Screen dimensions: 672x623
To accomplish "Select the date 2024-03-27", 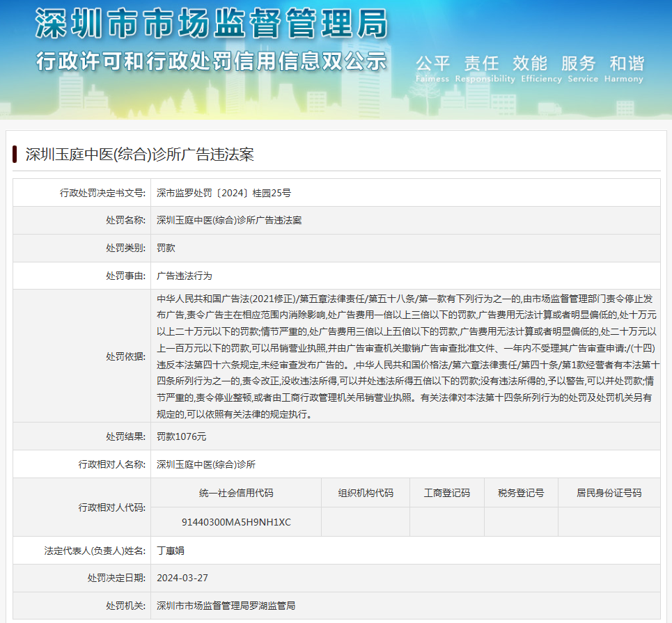I will tap(182, 578).
